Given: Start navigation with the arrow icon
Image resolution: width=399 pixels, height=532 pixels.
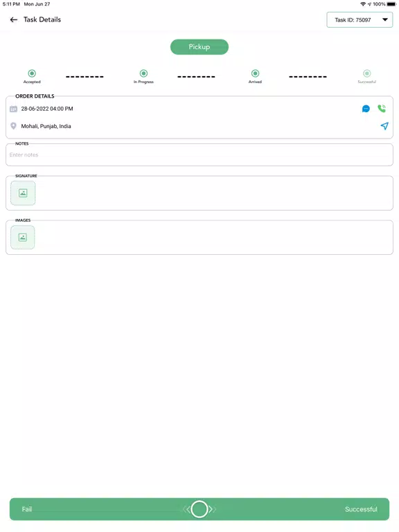Looking at the screenshot, I should pos(384,126).
